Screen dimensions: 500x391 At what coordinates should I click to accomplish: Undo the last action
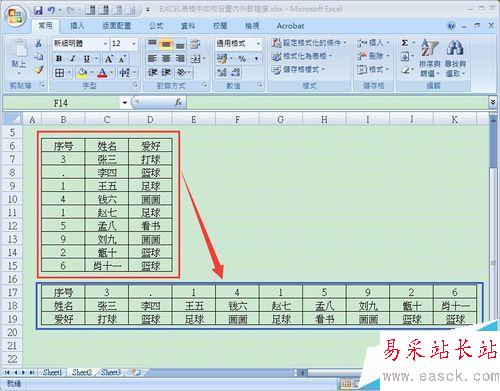(x=52, y=10)
